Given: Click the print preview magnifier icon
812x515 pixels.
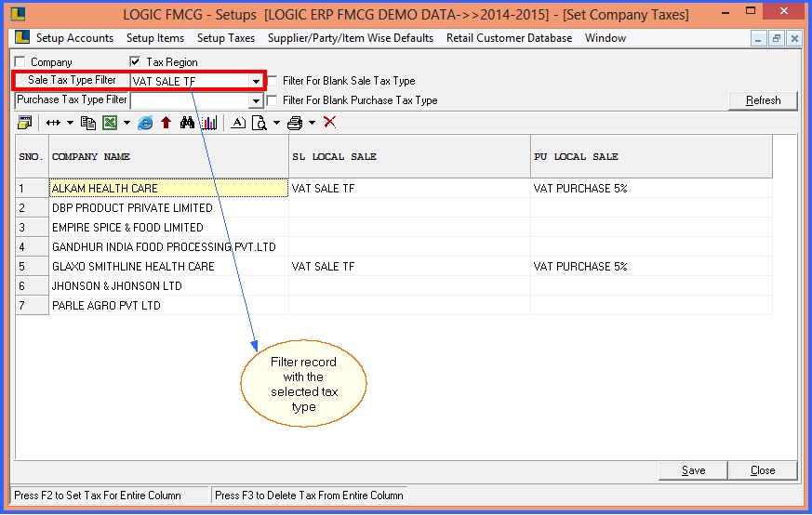Looking at the screenshot, I should [x=259, y=123].
